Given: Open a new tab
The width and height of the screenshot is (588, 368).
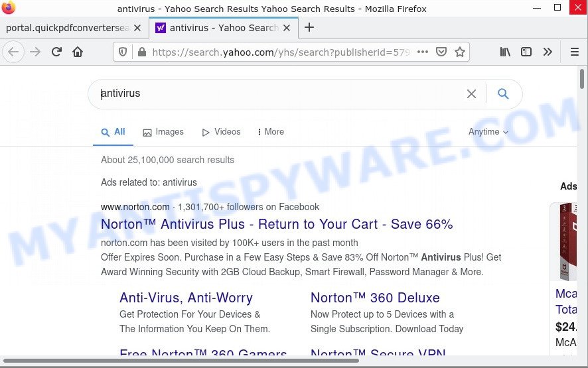Looking at the screenshot, I should pyautogui.click(x=309, y=27).
